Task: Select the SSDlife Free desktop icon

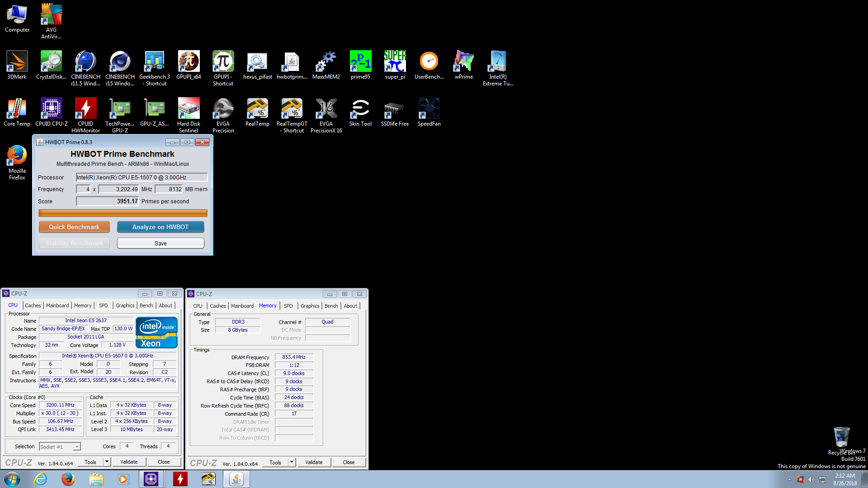Action: [x=395, y=113]
